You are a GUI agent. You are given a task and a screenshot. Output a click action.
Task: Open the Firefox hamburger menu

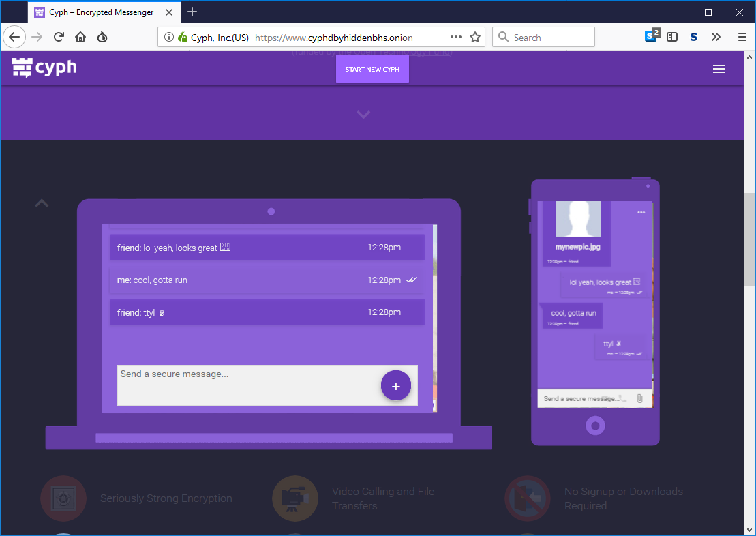(742, 37)
